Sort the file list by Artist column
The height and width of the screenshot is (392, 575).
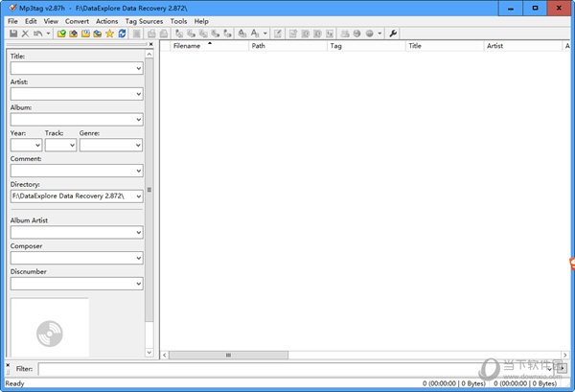pyautogui.click(x=523, y=46)
